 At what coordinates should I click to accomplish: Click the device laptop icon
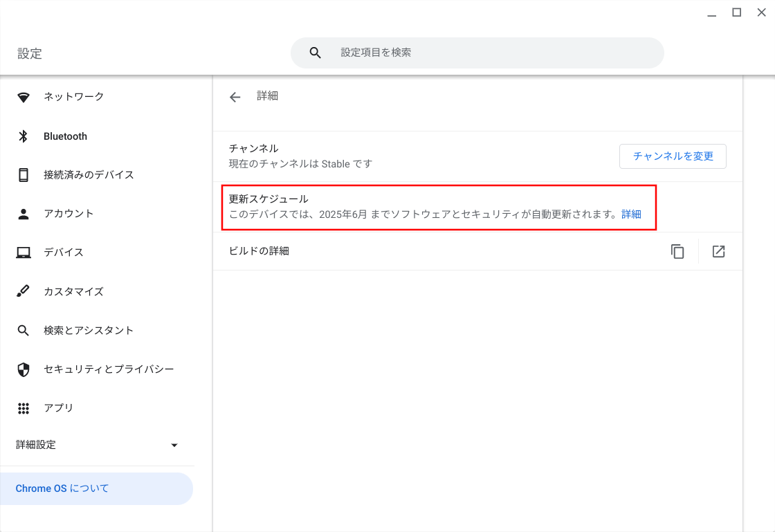coord(24,253)
